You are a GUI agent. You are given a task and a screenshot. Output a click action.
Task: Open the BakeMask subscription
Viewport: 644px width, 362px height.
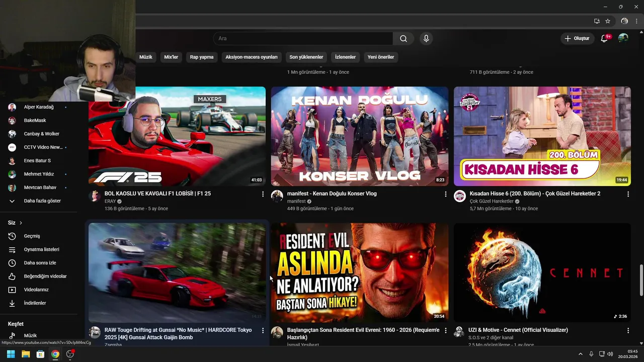pos(39,121)
